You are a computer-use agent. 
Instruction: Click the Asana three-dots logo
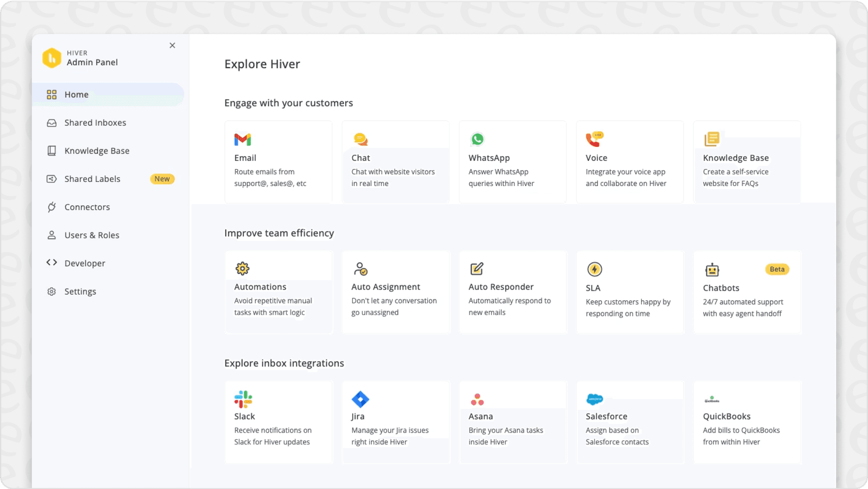[x=477, y=400]
